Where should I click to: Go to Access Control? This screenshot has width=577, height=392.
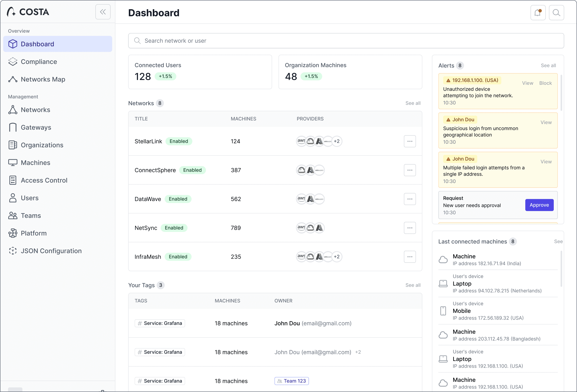click(x=58, y=180)
